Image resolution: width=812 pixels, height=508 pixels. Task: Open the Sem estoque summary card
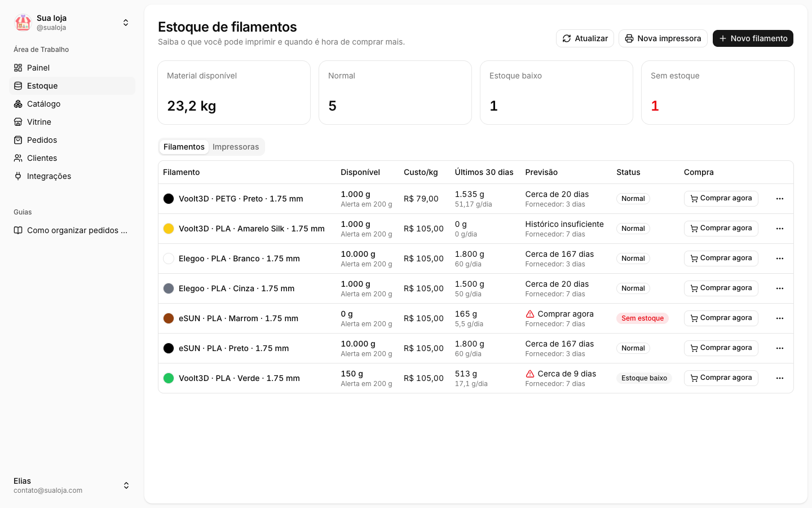[x=718, y=93]
